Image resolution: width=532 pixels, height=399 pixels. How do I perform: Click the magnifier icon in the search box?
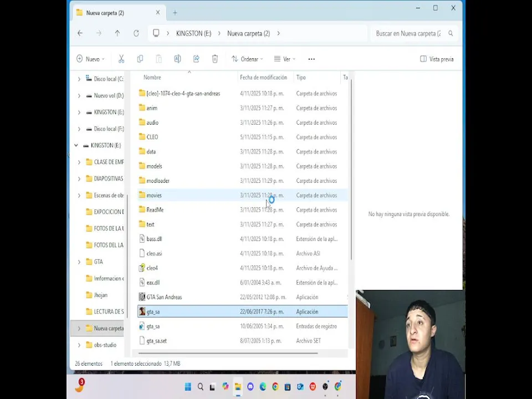click(451, 33)
